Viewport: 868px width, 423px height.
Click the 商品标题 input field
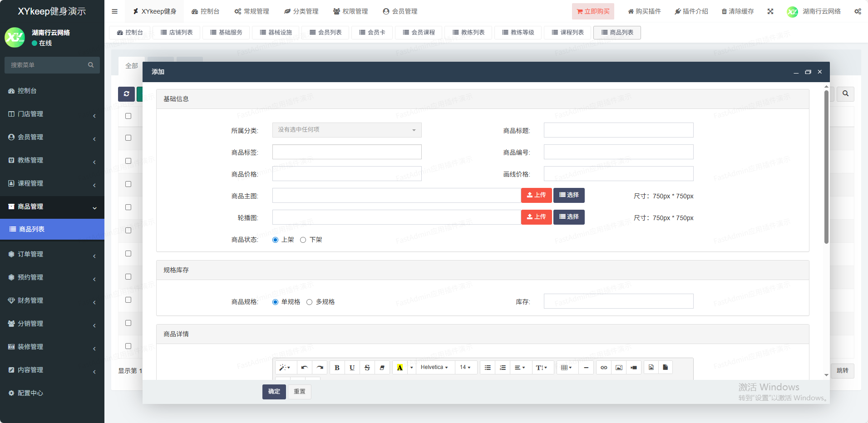(618, 130)
